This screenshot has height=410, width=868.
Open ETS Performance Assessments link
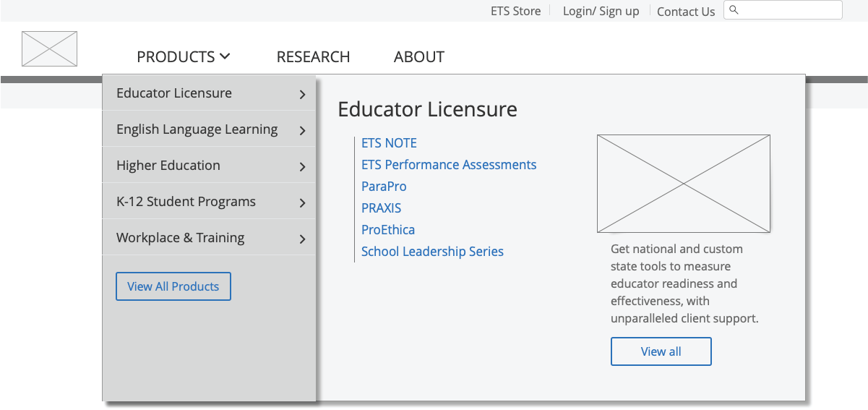click(x=449, y=165)
